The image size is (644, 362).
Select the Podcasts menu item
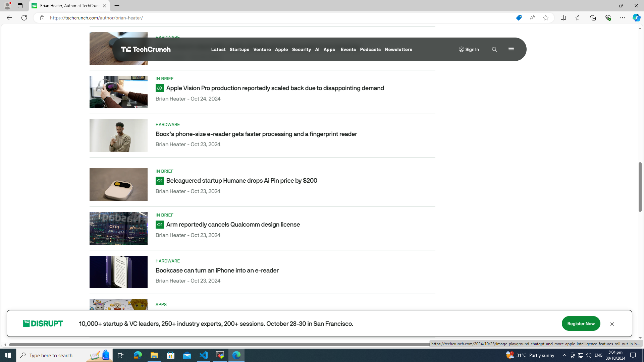(370, 49)
